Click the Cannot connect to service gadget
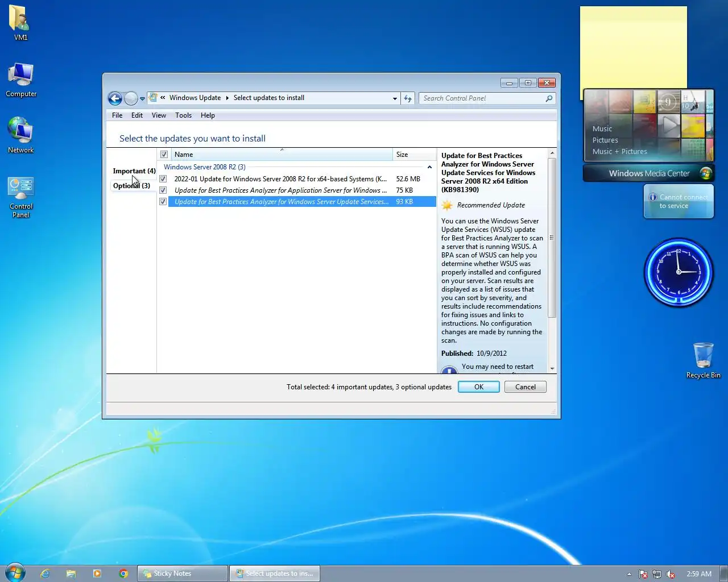The height and width of the screenshot is (582, 728). (x=679, y=202)
